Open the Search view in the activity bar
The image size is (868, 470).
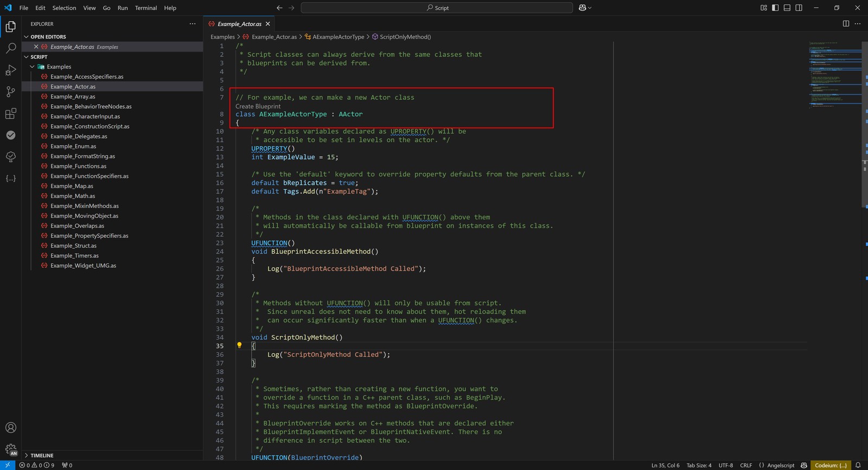10,48
